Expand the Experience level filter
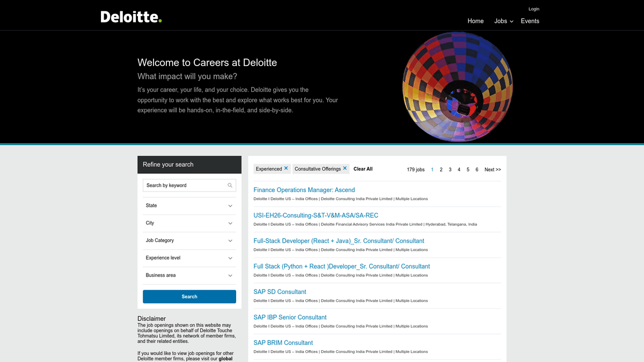Viewport: 644px width, 362px height. [189, 258]
